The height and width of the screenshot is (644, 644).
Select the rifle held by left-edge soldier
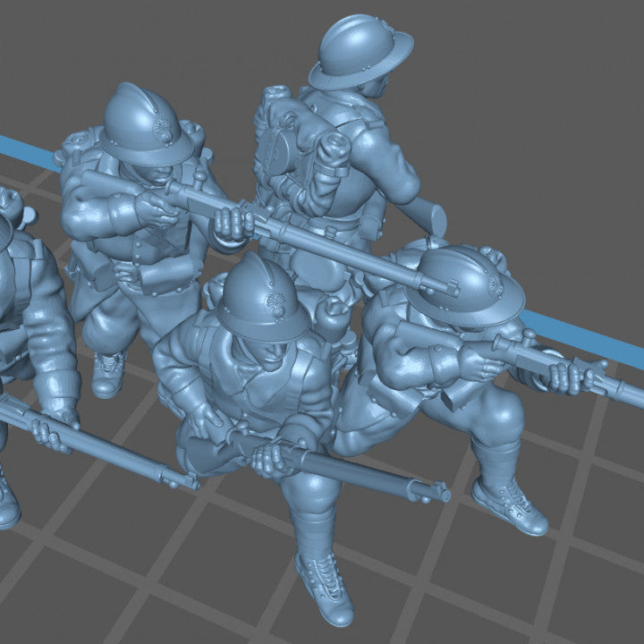point(98,443)
